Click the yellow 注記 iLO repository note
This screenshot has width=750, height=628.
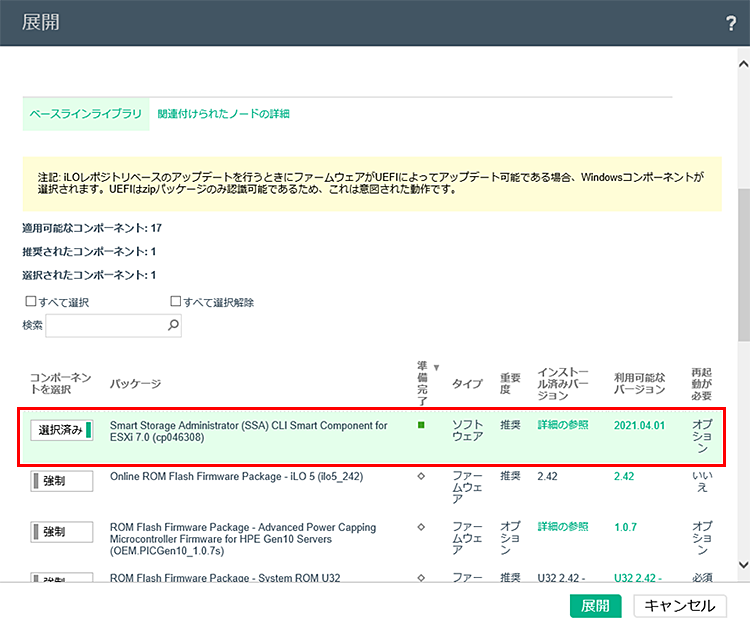[372, 184]
